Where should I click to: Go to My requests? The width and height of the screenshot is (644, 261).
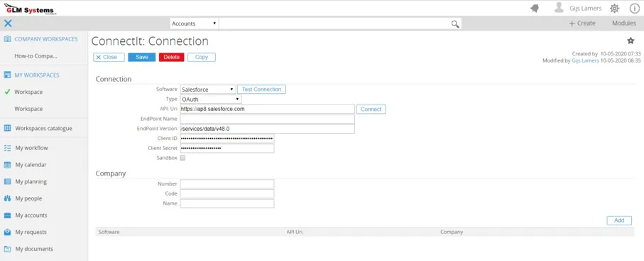(31, 232)
